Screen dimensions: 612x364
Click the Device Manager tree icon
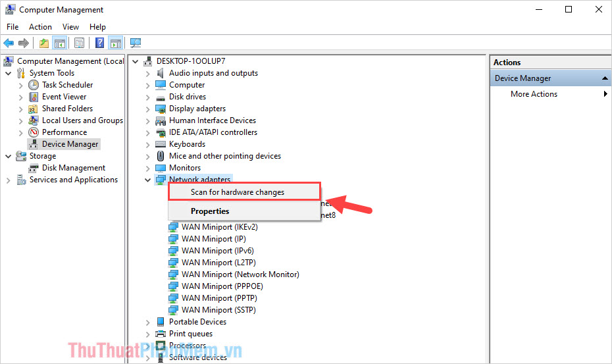[x=34, y=144]
